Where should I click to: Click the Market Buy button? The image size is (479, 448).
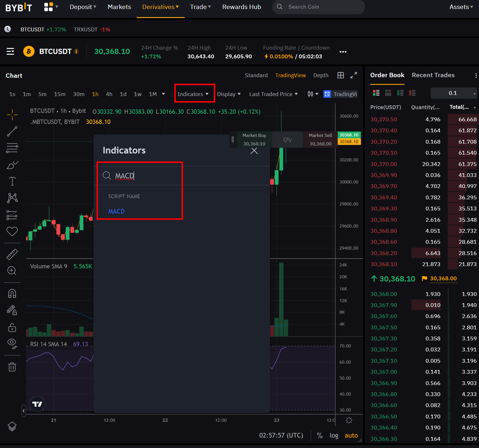coord(254,139)
